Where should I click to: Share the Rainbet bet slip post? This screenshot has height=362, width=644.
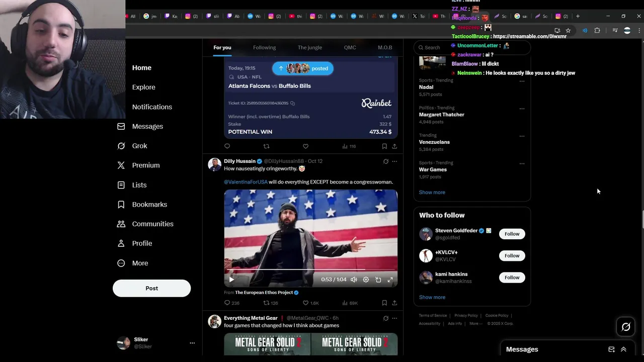click(x=394, y=146)
